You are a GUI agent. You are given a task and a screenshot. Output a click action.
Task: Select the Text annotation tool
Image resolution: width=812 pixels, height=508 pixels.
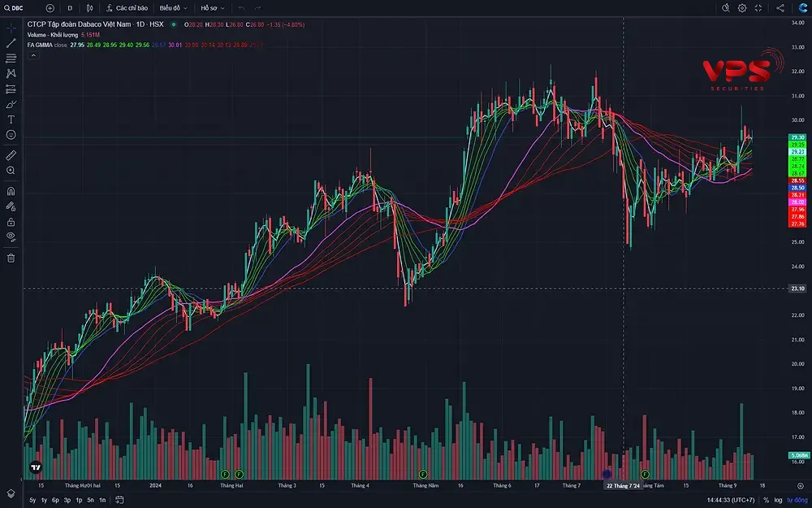click(11, 119)
